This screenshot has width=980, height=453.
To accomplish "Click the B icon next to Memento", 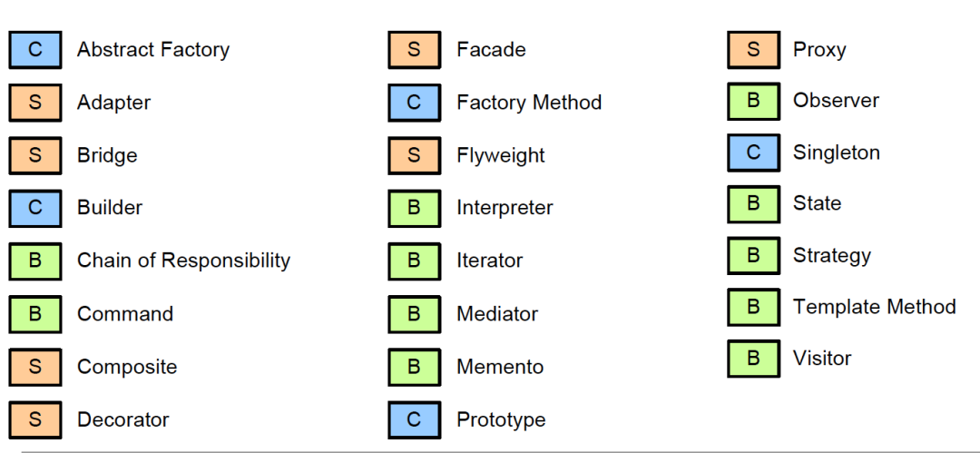I will click(414, 367).
